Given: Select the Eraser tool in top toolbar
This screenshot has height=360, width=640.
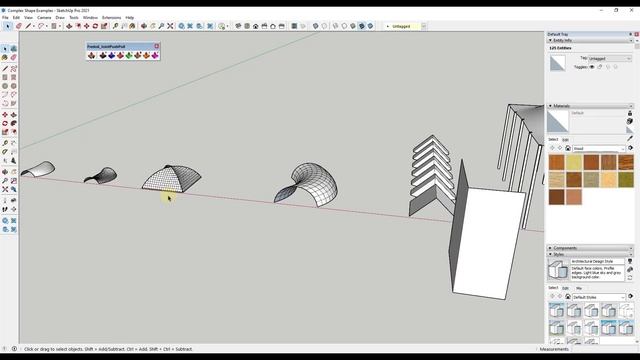Looking at the screenshot, I should tap(18, 26).
